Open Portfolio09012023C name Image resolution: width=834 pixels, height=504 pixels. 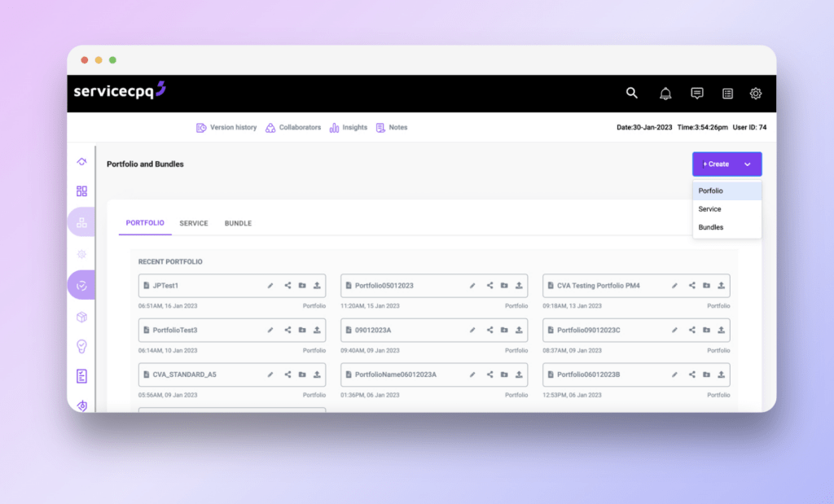588,330
